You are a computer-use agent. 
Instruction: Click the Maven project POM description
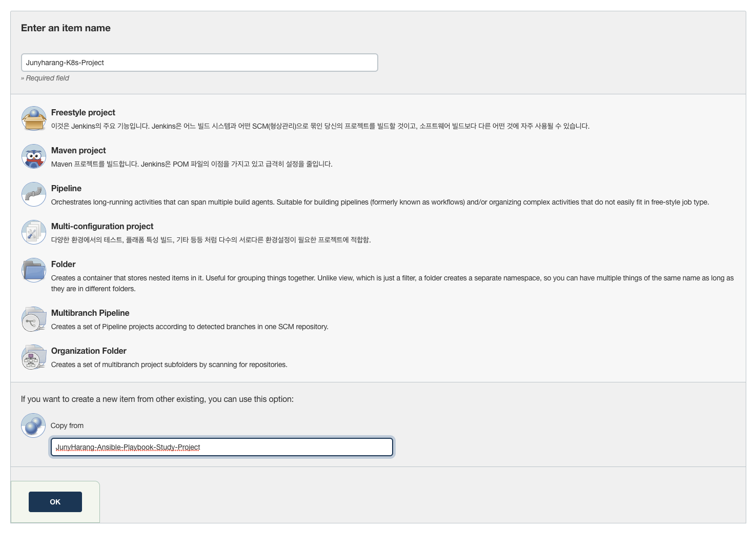point(192,164)
